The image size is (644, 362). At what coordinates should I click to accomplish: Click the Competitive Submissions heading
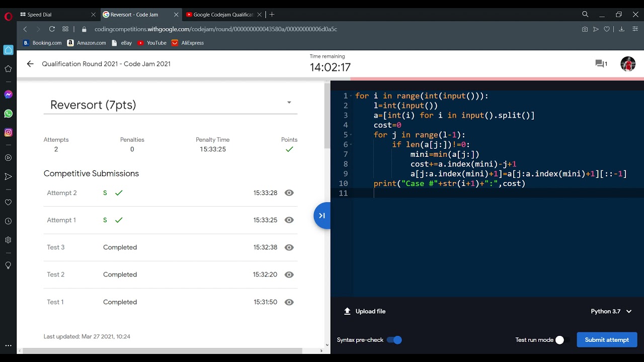91,173
